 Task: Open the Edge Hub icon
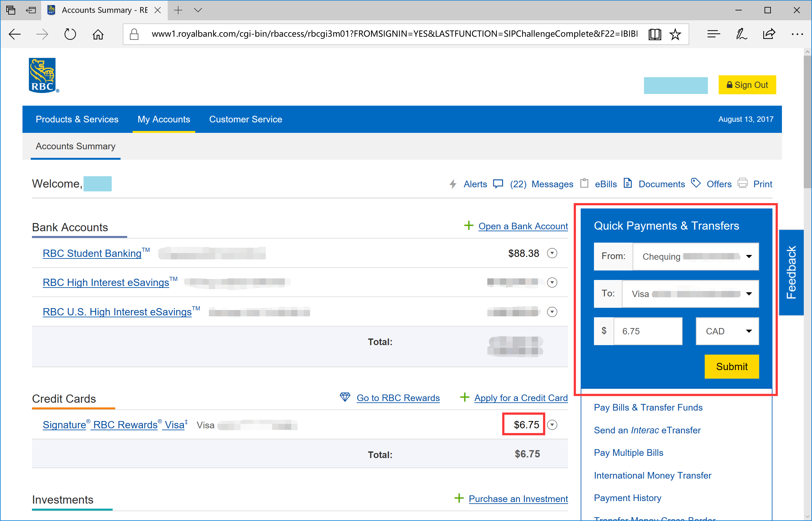point(714,34)
